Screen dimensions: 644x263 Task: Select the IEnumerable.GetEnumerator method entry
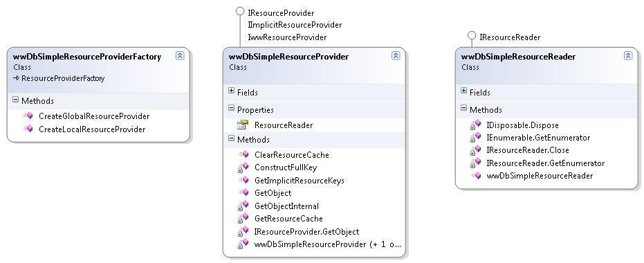538,138
